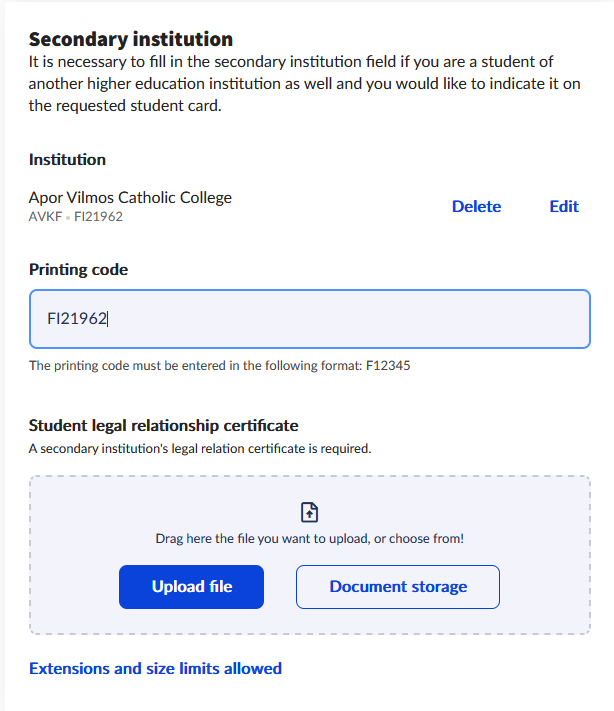Image resolution: width=614 pixels, height=711 pixels.
Task: Click the dashed upload area left of Upload file
Action: click(x=75, y=587)
